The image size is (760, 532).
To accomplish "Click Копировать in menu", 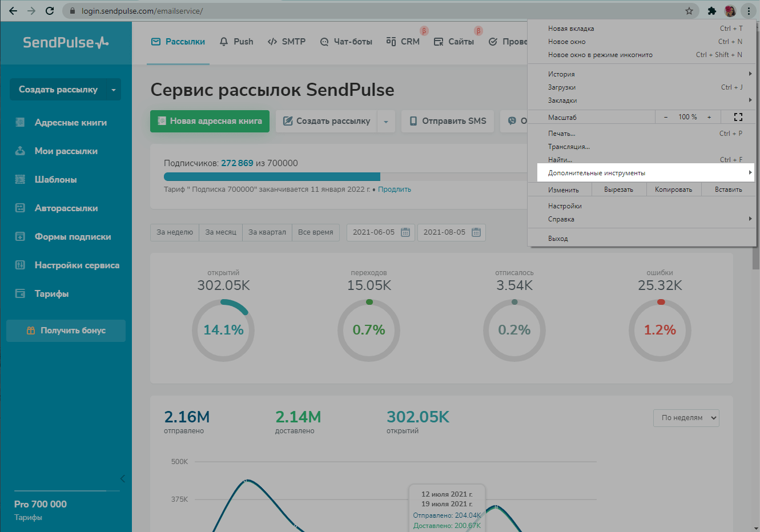I will [x=673, y=190].
